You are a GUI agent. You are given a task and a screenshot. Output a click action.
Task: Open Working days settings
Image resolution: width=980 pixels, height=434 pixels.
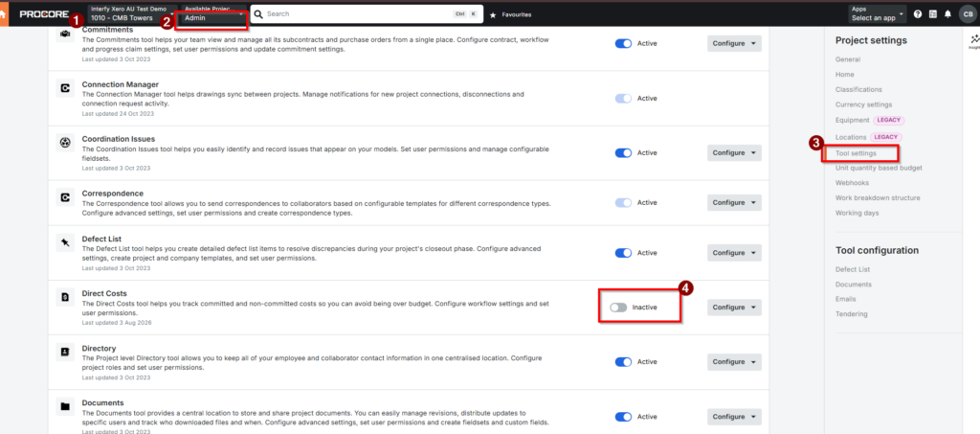click(x=857, y=213)
